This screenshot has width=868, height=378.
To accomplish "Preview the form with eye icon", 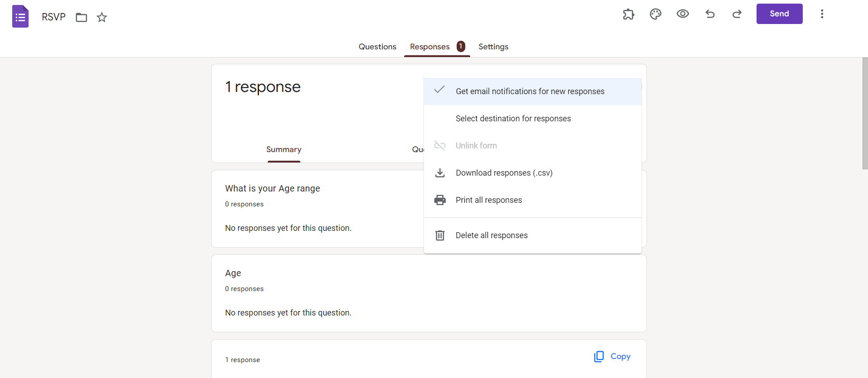I will point(683,14).
